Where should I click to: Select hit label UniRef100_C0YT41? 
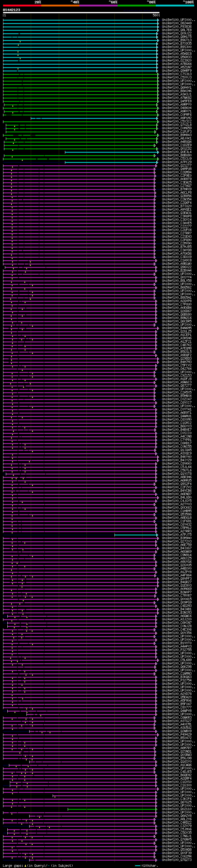[177, 410]
